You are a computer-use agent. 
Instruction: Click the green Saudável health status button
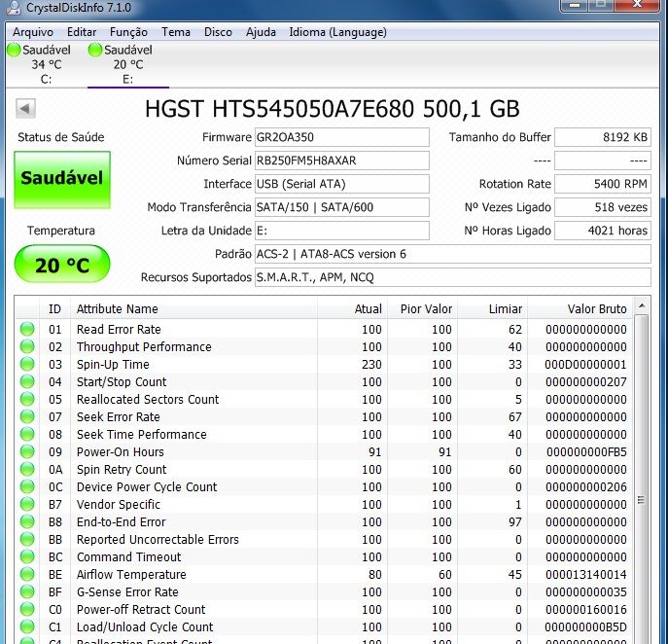pyautogui.click(x=62, y=179)
